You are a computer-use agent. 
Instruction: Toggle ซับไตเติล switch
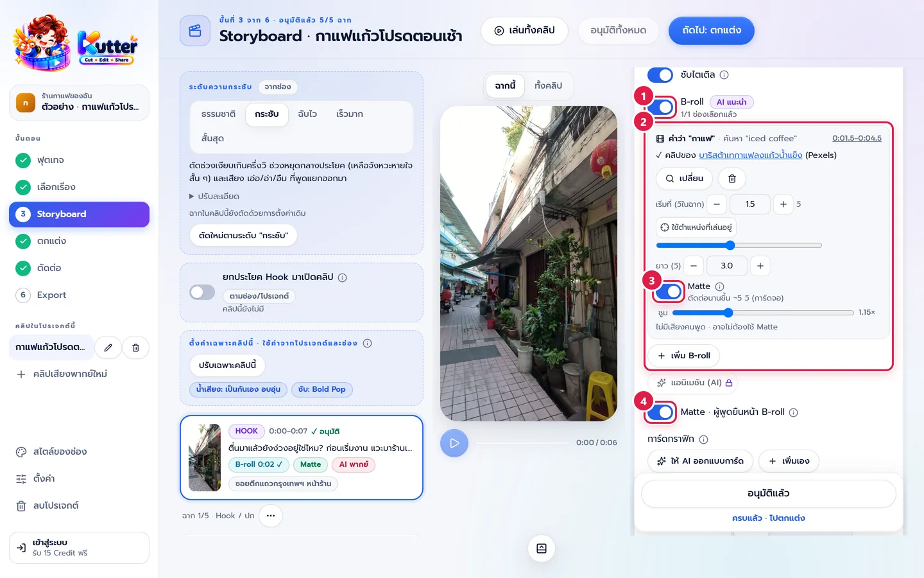pos(660,75)
